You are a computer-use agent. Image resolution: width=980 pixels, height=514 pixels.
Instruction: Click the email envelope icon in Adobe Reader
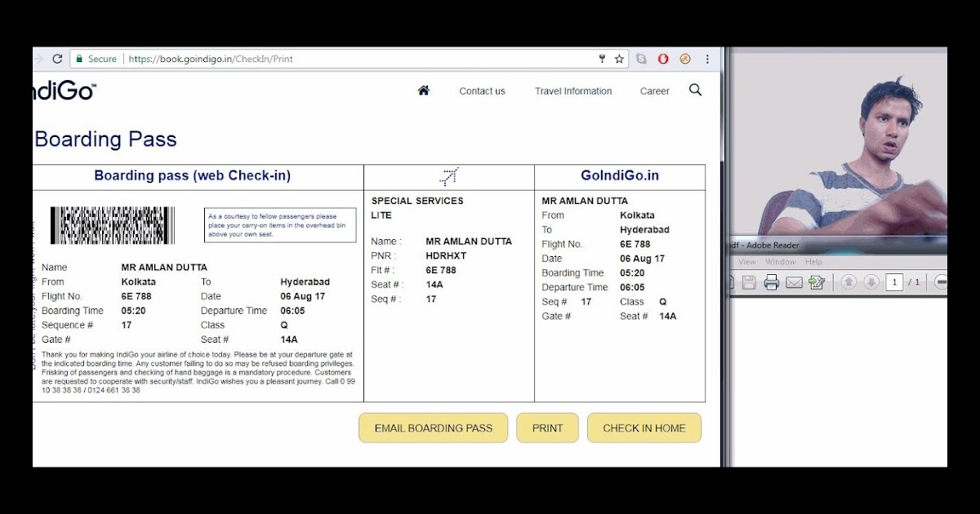point(794,282)
